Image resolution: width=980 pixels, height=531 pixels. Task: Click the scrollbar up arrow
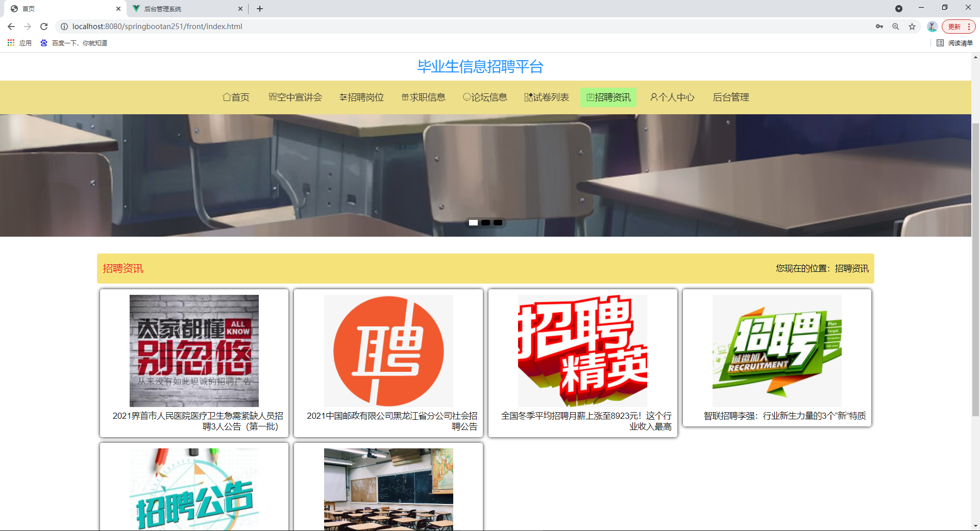coord(975,57)
